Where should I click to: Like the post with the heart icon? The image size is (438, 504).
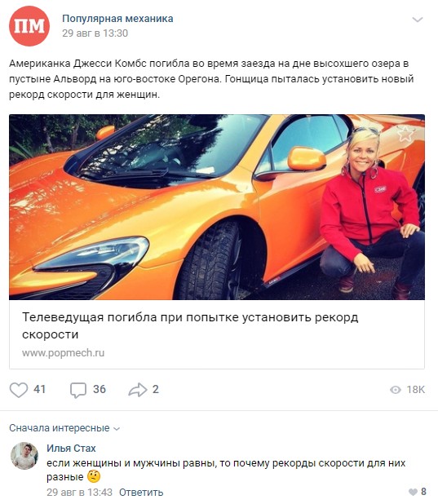click(x=19, y=390)
